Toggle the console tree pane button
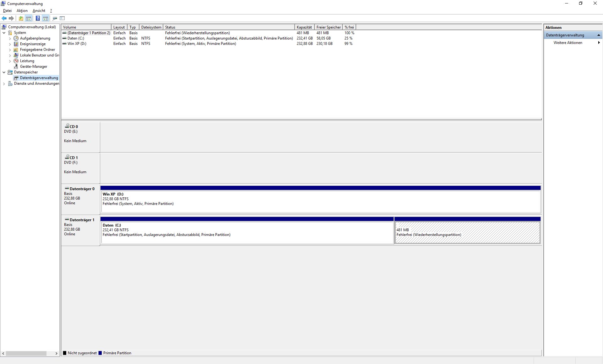 [29, 18]
